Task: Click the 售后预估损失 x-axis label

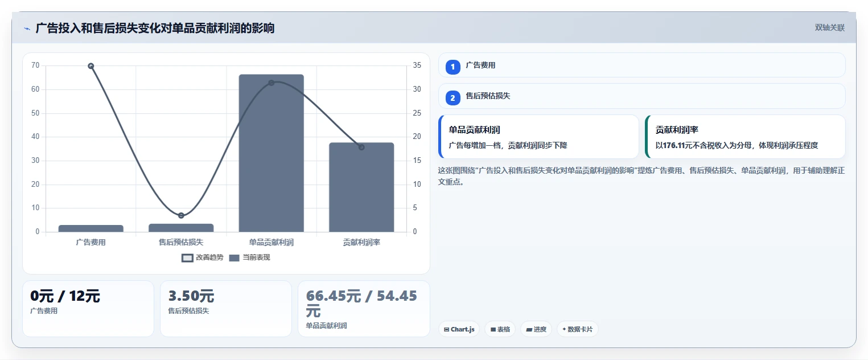Action: point(181,242)
